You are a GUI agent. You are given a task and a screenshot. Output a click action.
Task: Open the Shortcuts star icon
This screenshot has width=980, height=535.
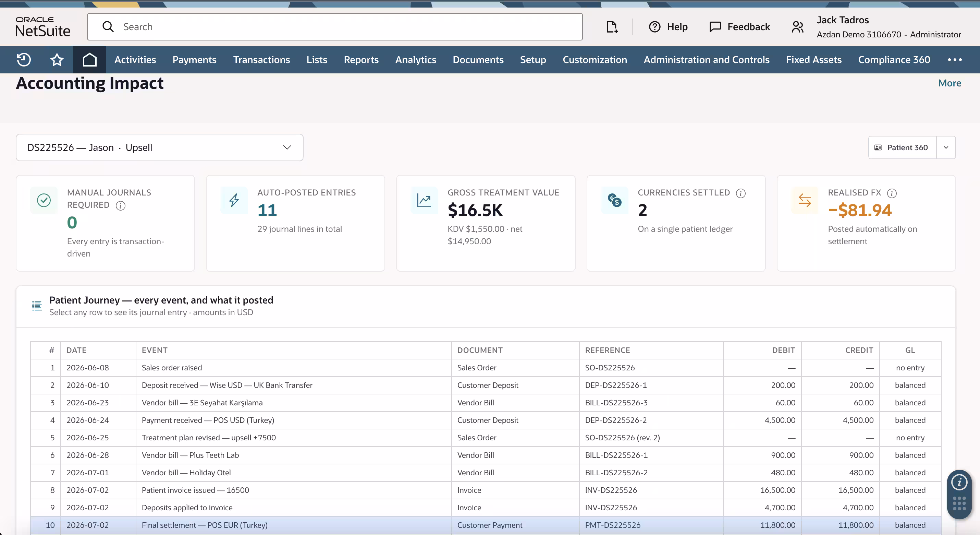pyautogui.click(x=57, y=60)
